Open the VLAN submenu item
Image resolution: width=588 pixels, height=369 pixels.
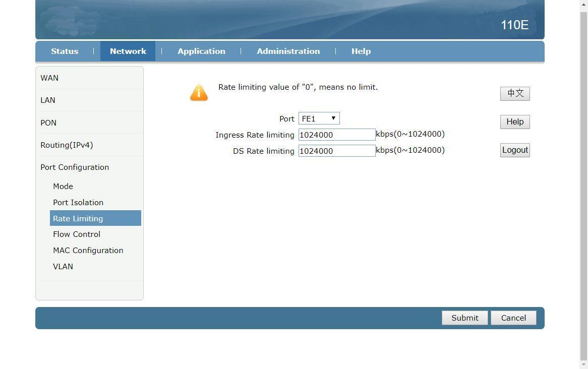63,267
